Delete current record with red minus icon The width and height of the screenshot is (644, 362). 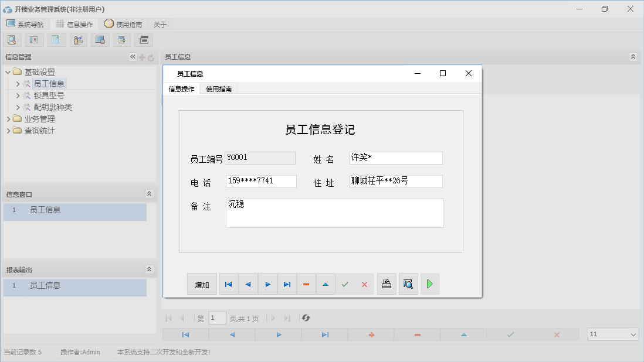306,284
